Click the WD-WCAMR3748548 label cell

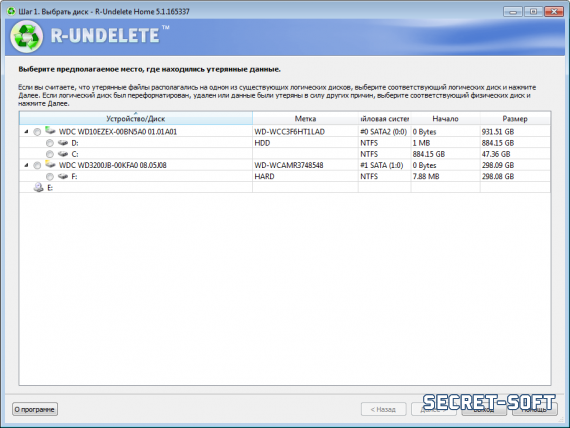[x=289, y=165]
